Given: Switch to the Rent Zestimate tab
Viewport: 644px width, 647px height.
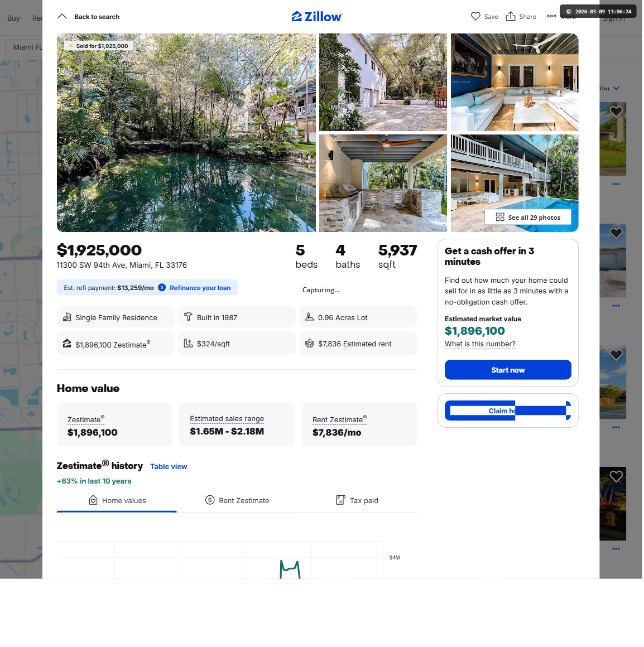Looking at the screenshot, I should pos(237,500).
